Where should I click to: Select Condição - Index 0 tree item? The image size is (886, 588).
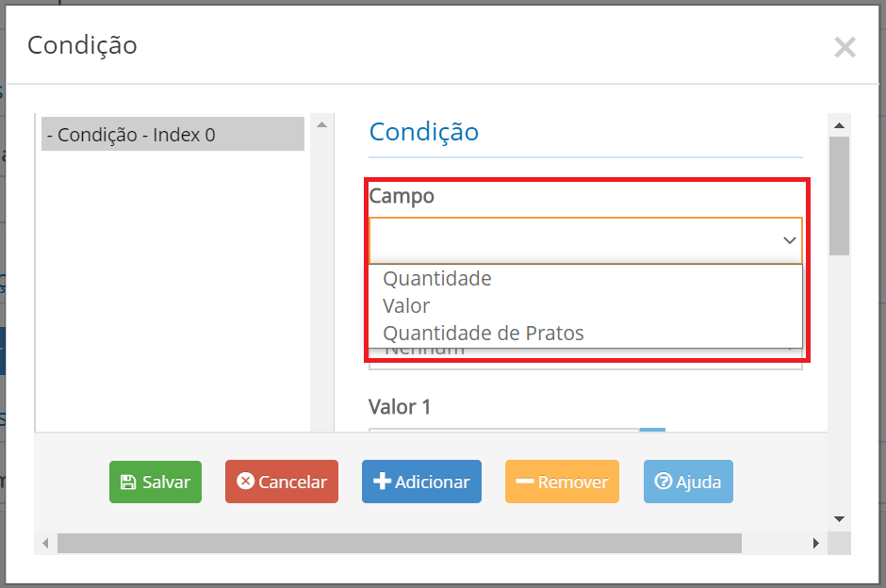172,135
